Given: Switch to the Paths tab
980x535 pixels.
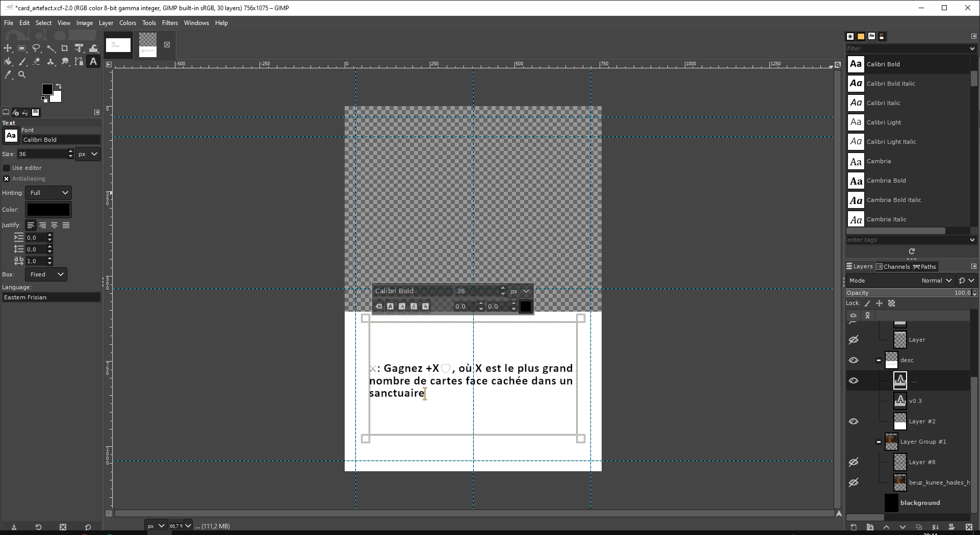Looking at the screenshot, I should coord(924,266).
